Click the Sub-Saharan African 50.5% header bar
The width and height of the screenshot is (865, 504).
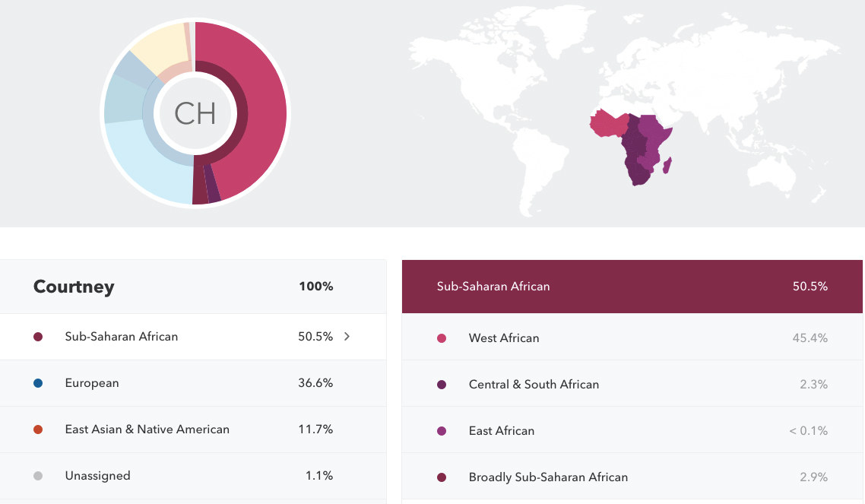[632, 286]
